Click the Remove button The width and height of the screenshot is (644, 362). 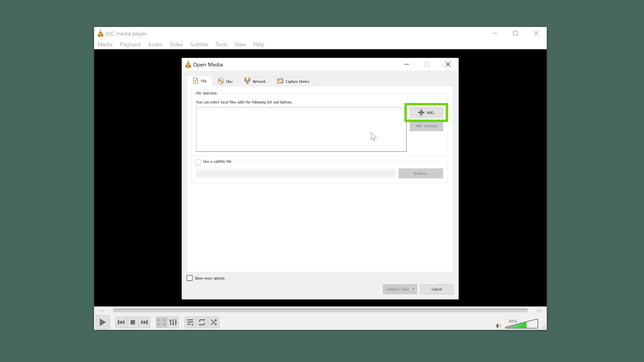tap(426, 126)
